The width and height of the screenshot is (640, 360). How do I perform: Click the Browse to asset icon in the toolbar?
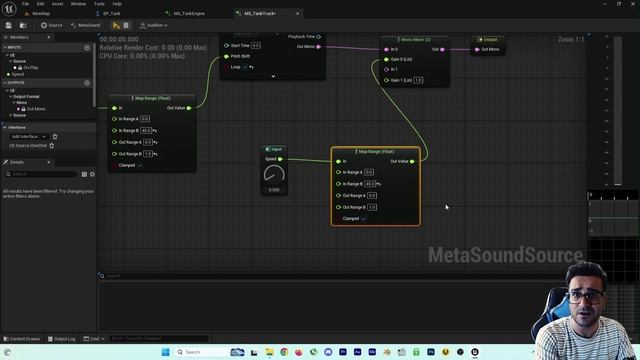click(23, 25)
